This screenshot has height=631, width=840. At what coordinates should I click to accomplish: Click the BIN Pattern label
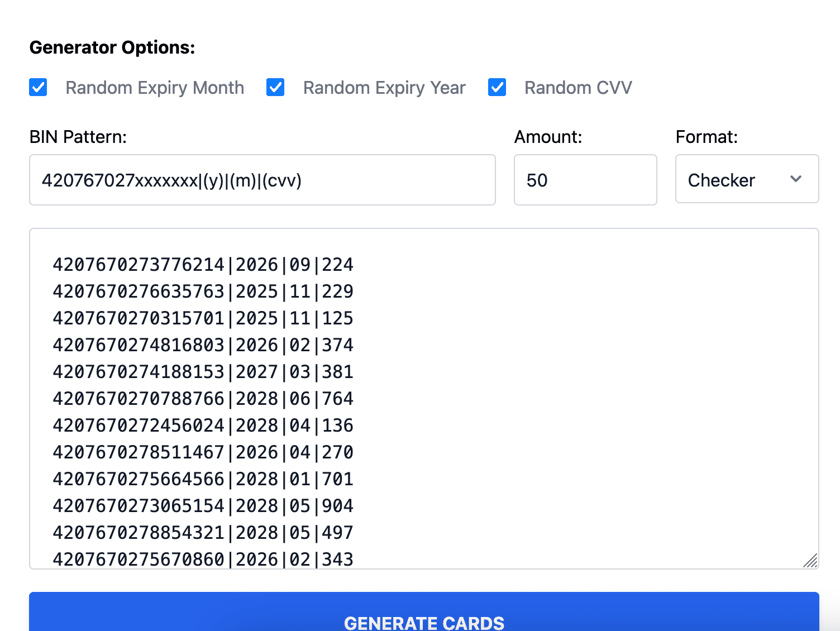78,137
